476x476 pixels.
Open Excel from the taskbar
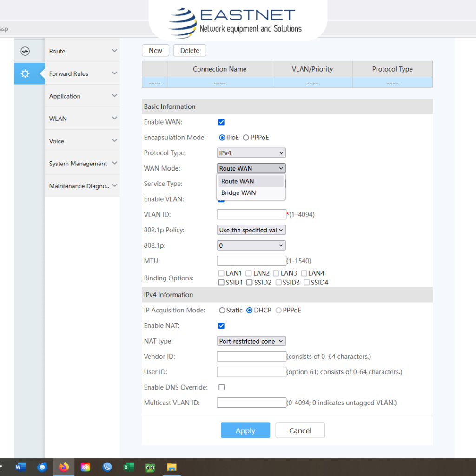[x=129, y=467]
